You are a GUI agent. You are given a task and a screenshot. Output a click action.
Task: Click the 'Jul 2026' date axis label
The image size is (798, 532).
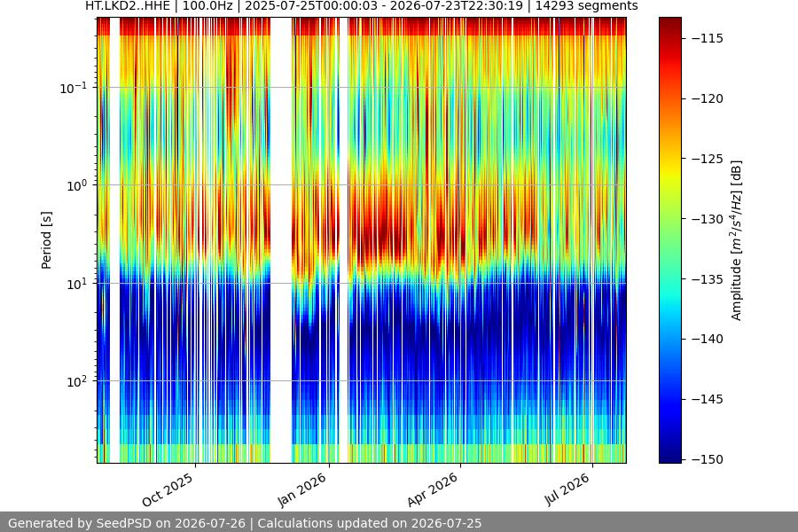click(x=567, y=489)
